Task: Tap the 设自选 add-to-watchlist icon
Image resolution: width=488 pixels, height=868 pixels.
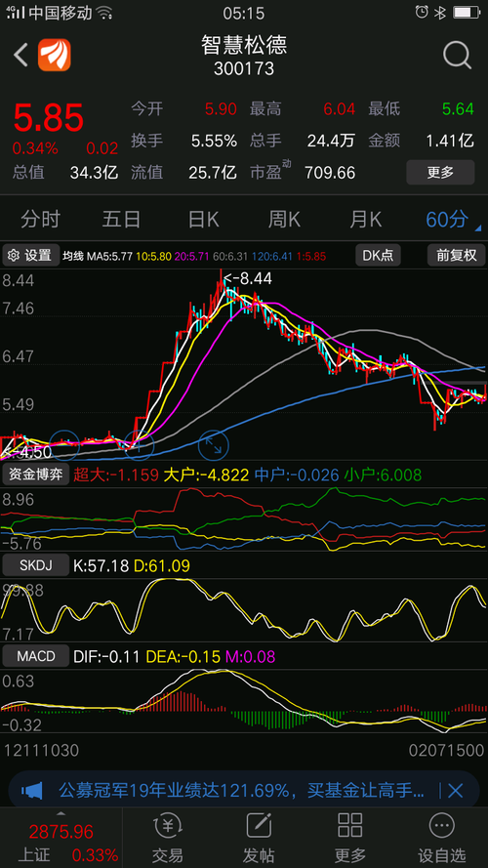Action: (441, 826)
